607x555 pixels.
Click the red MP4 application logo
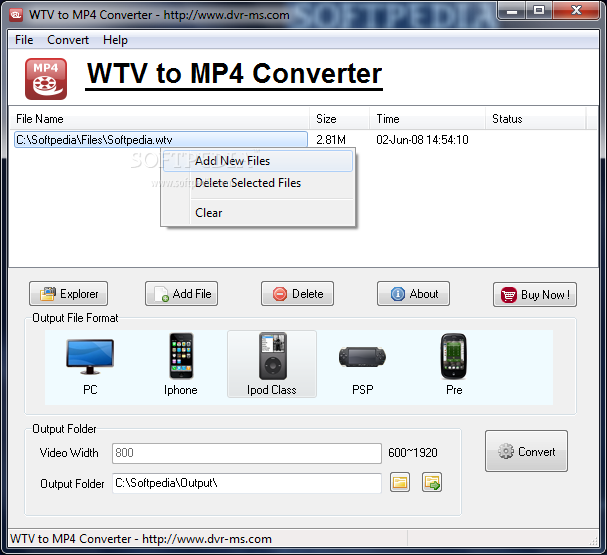(x=46, y=79)
